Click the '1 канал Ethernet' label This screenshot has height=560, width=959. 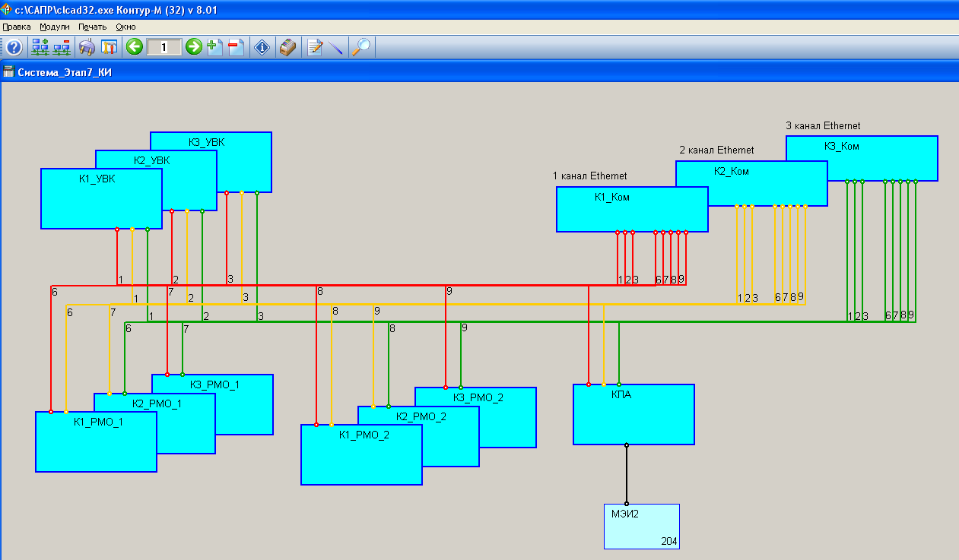(590, 176)
